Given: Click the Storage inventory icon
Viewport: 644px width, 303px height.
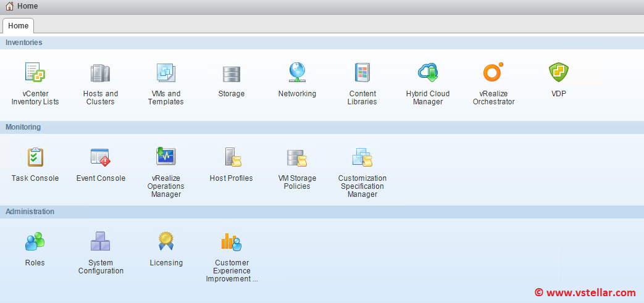Looking at the screenshot, I should tap(232, 73).
